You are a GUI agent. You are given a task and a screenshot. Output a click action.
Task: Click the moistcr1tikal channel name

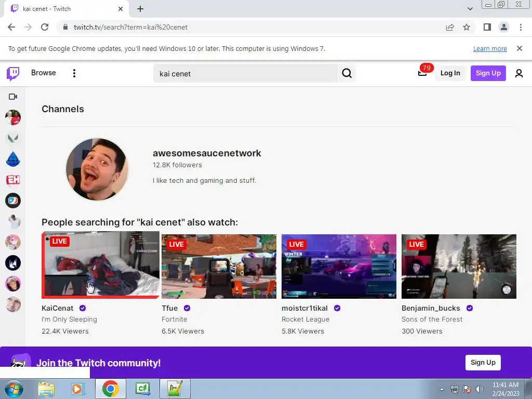pos(304,308)
